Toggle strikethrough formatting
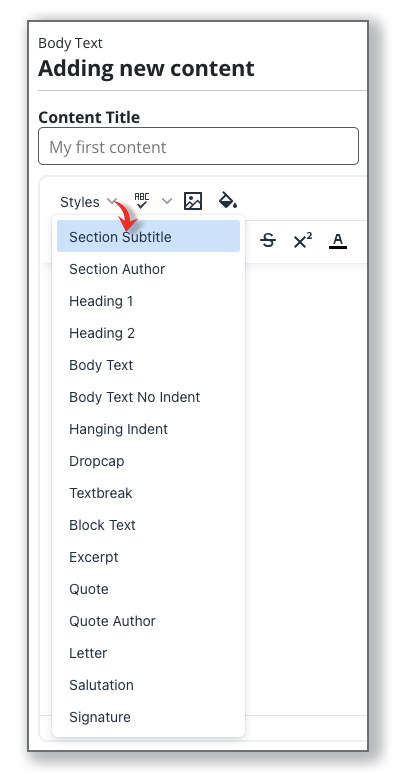Image resolution: width=396 pixels, height=774 pixels. tap(268, 241)
